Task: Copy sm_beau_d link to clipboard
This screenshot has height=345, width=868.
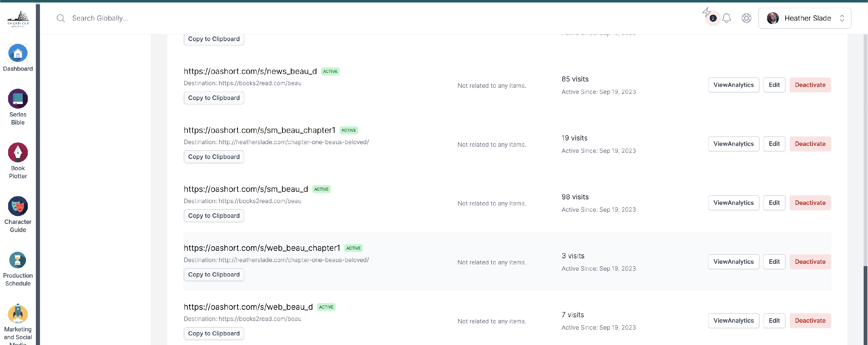Action: 214,216
